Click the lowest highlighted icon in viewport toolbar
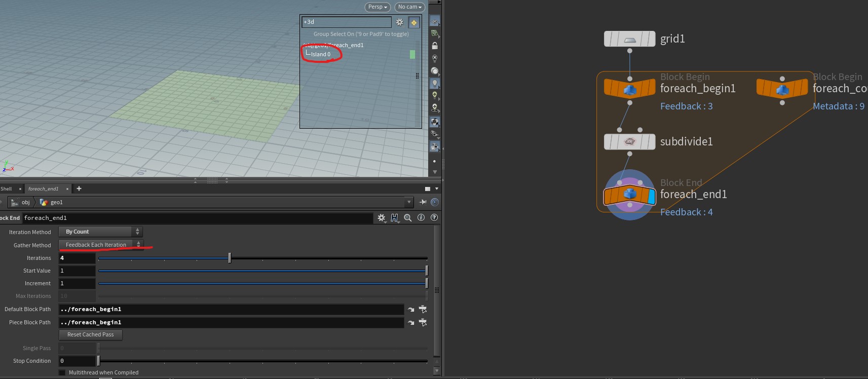Image resolution: width=868 pixels, height=379 pixels. pos(435,146)
